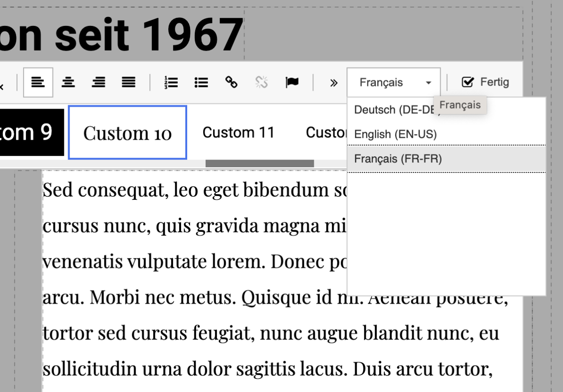This screenshot has height=392, width=563.
Task: Justify the text block
Action: (128, 83)
